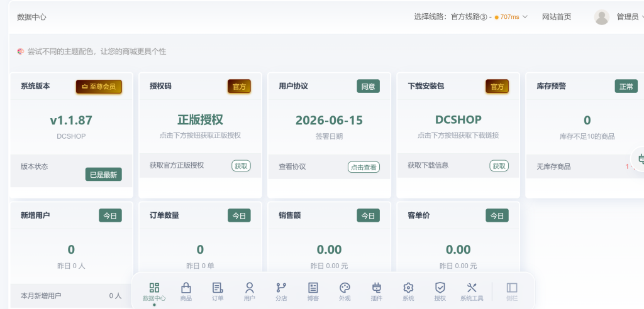This screenshot has height=309, width=644.
Task: Open 商品 shopping bag dock icon
Action: (186, 292)
